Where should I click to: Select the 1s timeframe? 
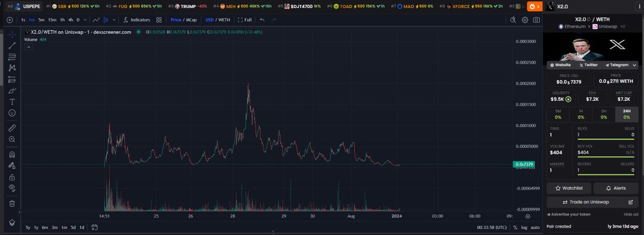tap(23, 20)
